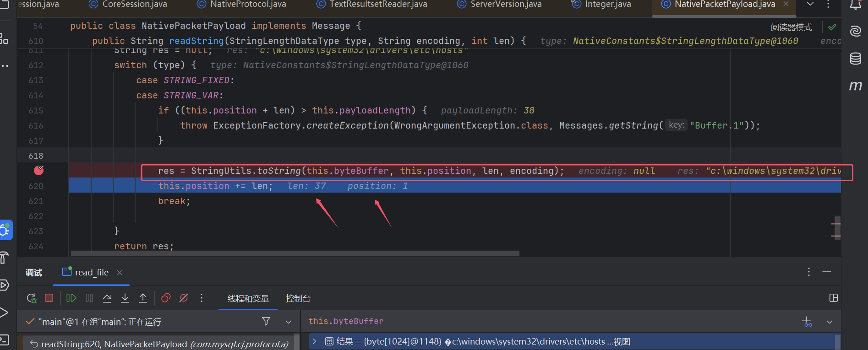Switch to the 控制台 tab
Image resolution: width=868 pixels, height=350 pixels.
tap(298, 298)
